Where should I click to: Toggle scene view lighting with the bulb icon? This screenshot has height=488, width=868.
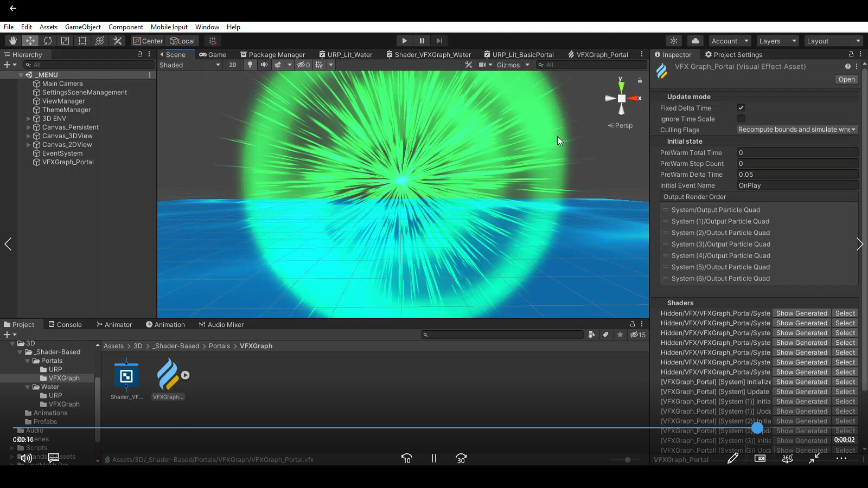pyautogui.click(x=249, y=65)
